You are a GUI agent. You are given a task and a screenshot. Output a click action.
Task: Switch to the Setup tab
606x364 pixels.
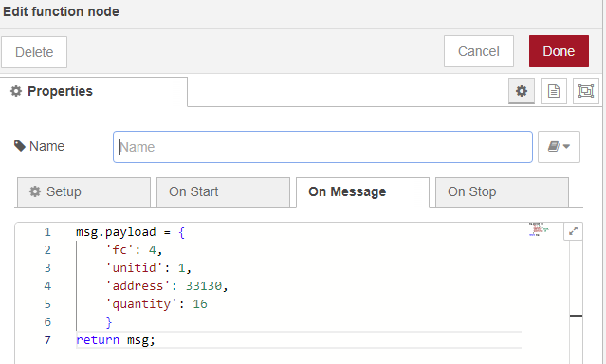click(x=83, y=192)
